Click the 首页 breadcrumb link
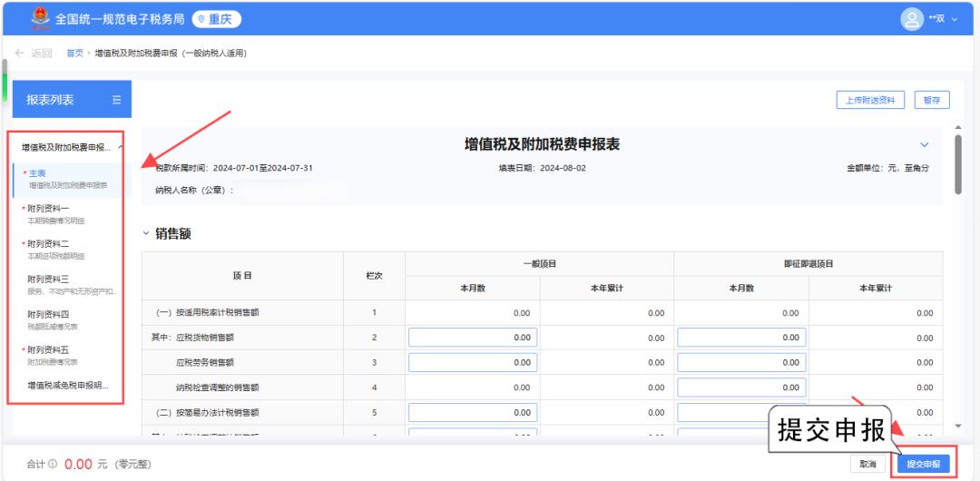Image resolution: width=980 pixels, height=481 pixels. tap(76, 53)
